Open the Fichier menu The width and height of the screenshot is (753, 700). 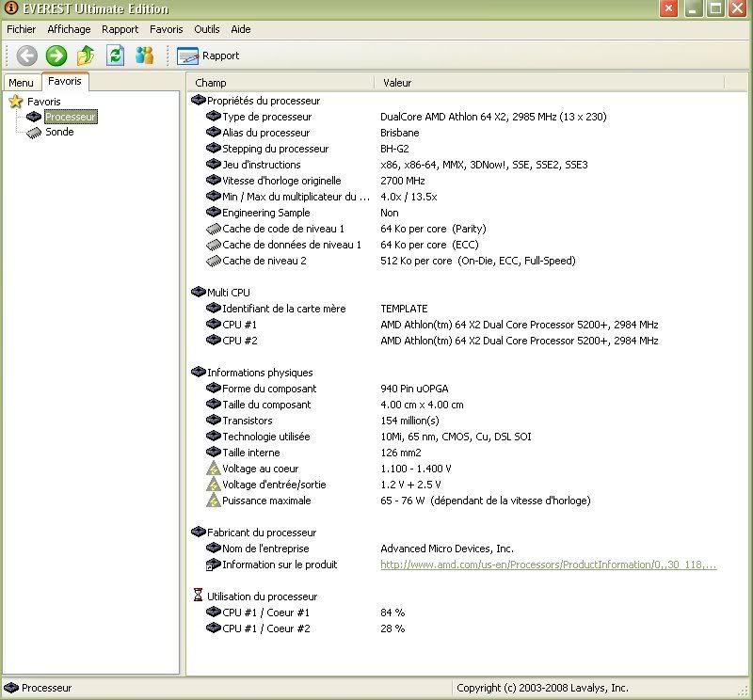21,29
